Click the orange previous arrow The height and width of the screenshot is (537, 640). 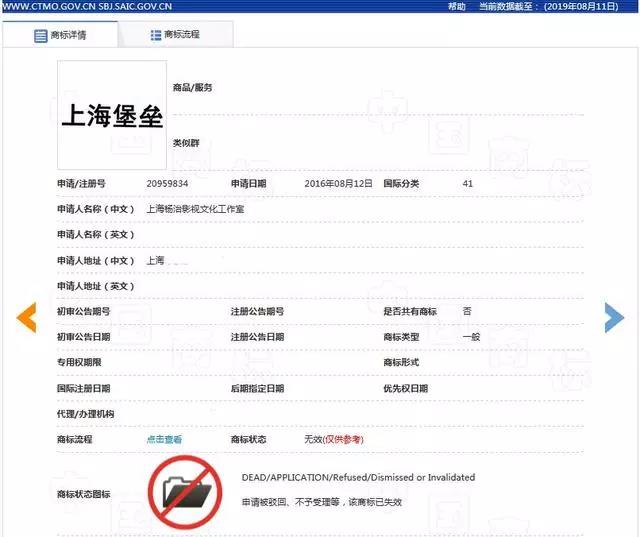click(26, 317)
